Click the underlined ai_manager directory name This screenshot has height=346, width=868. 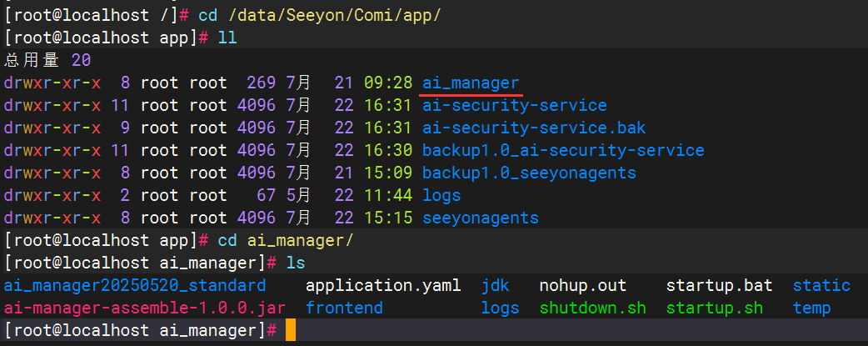point(471,83)
